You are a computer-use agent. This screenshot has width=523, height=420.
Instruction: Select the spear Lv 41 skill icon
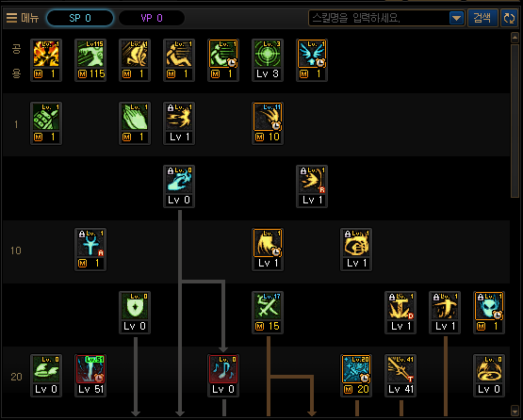[x=400, y=369]
